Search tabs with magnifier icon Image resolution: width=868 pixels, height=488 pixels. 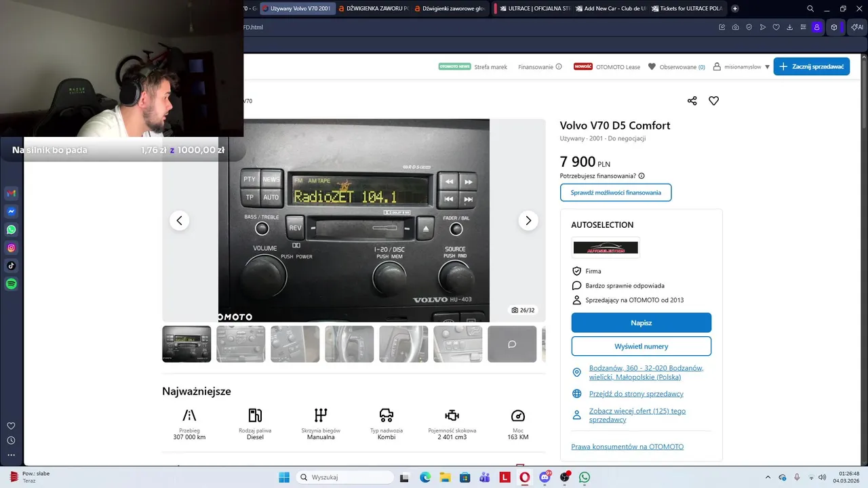[810, 9]
